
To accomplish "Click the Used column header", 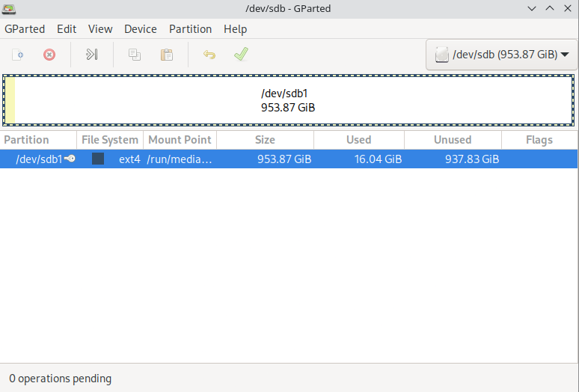I will [x=359, y=140].
